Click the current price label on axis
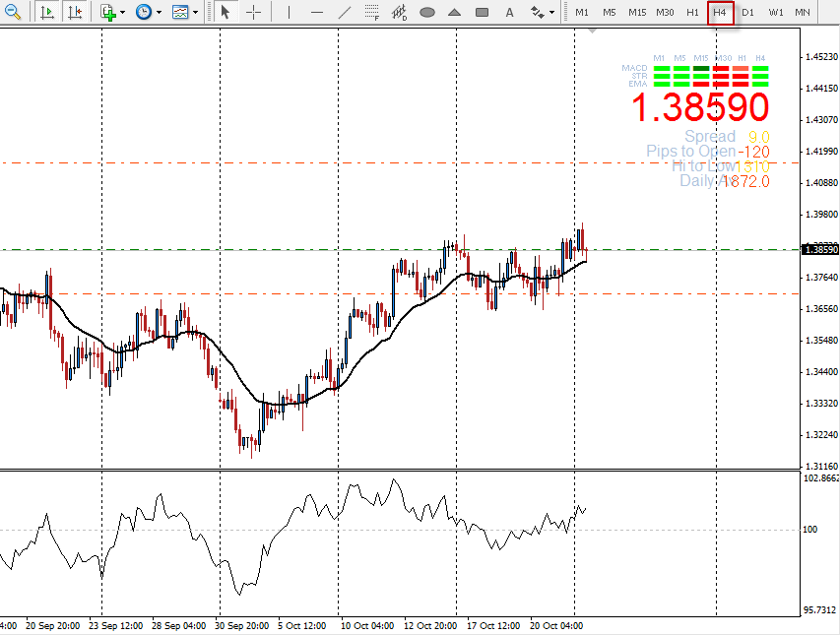Screen dimensions: 840x635 (x=820, y=250)
